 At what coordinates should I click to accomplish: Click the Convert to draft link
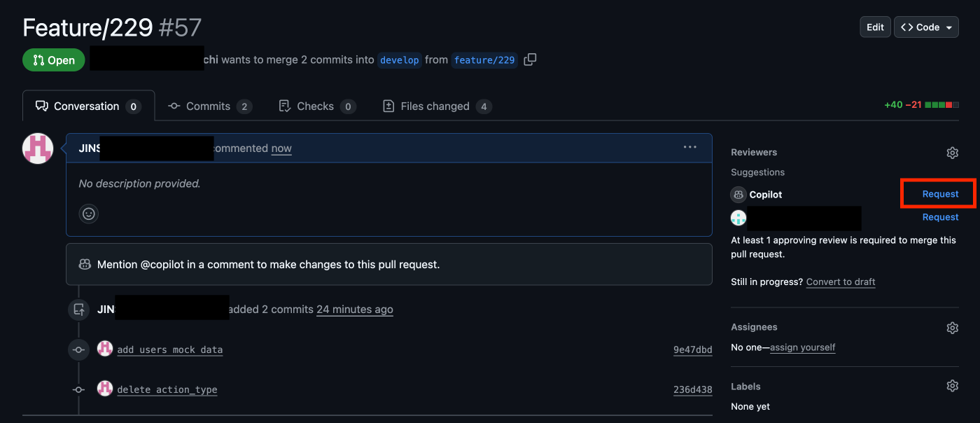pos(841,282)
